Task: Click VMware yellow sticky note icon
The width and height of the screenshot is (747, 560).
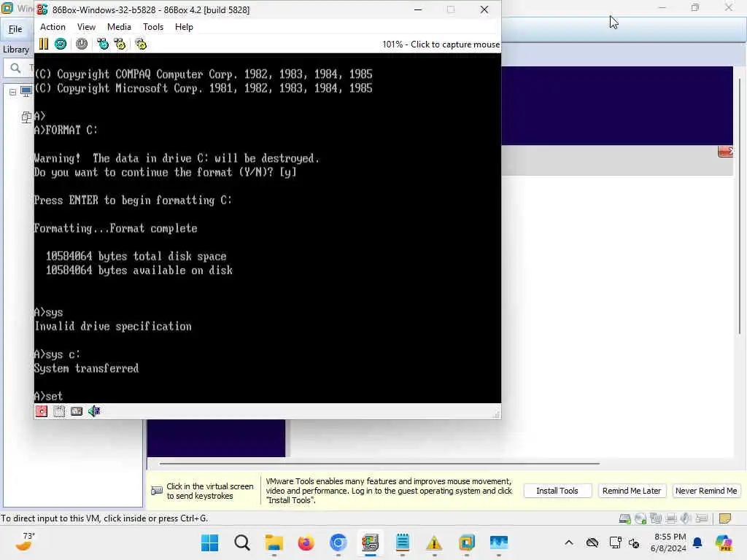Action: pos(724,518)
